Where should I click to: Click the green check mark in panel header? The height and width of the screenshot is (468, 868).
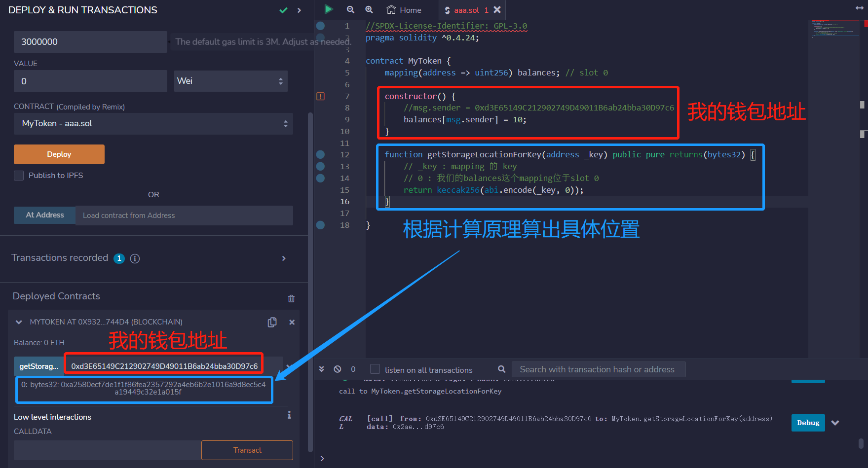tap(283, 10)
